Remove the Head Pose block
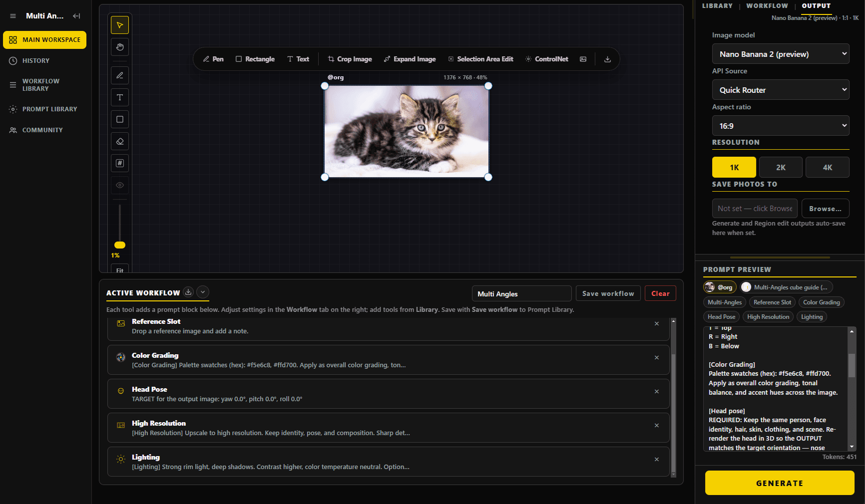Viewport: 865px width, 504px height. (657, 392)
